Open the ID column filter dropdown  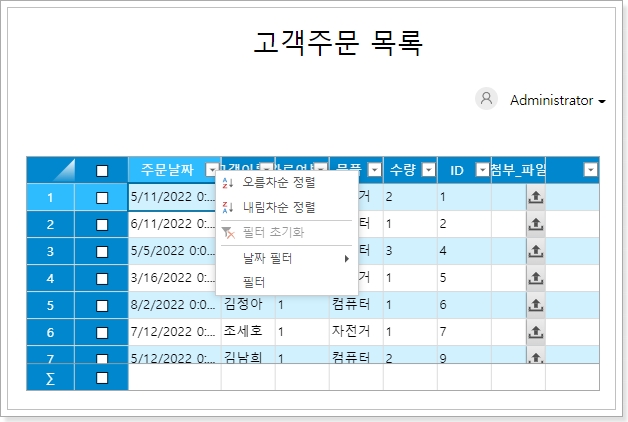[x=482, y=171]
